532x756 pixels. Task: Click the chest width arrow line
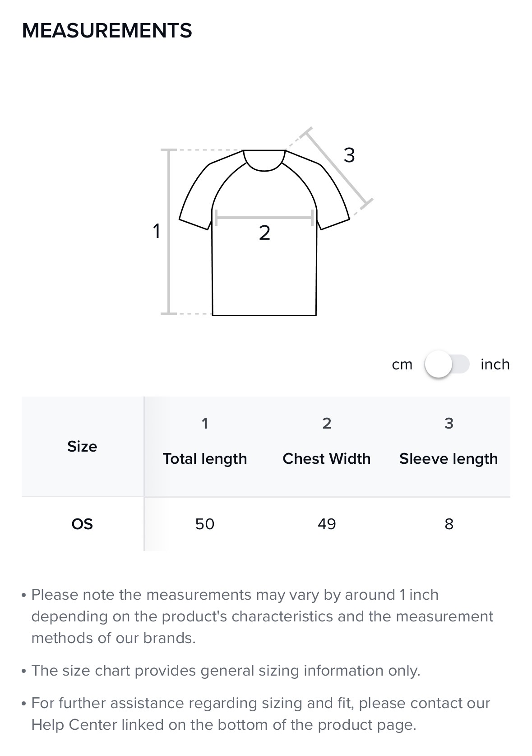coord(264,218)
